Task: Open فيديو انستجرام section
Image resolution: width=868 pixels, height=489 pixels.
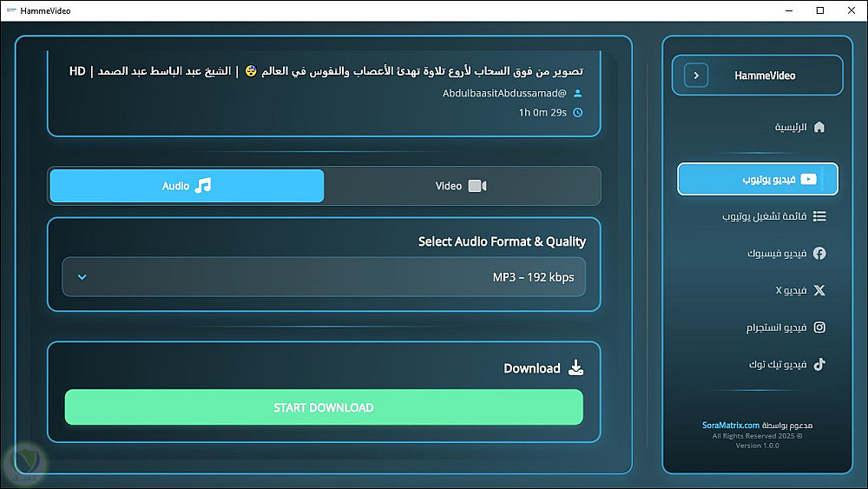Action: tap(786, 327)
